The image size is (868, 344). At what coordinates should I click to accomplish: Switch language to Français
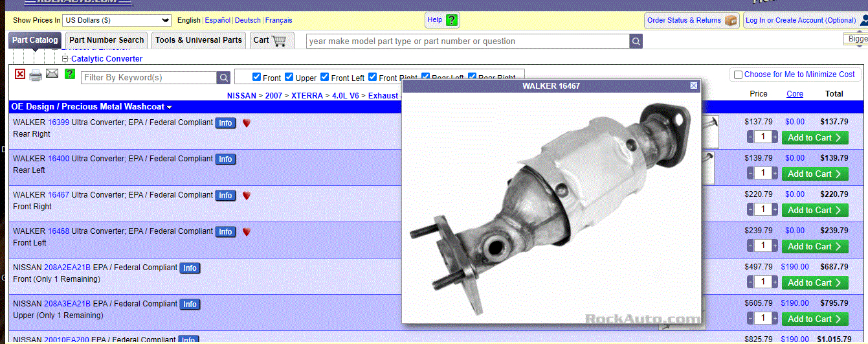pyautogui.click(x=279, y=21)
